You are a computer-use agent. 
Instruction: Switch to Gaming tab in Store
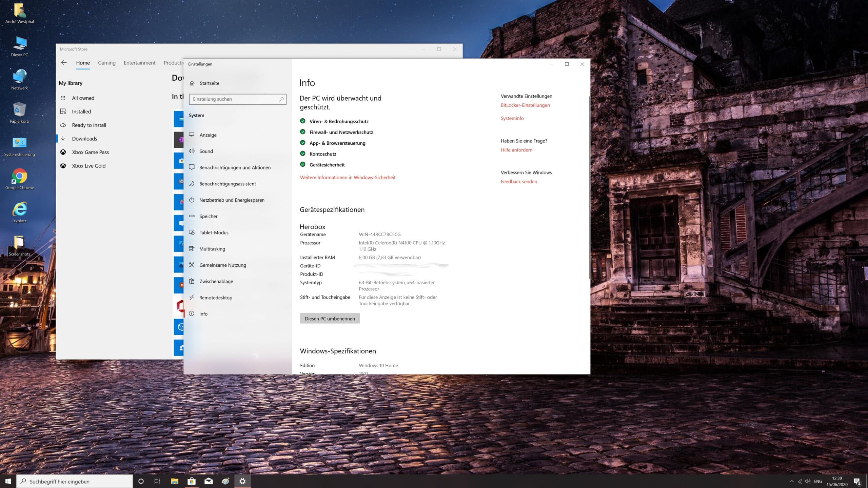[107, 63]
